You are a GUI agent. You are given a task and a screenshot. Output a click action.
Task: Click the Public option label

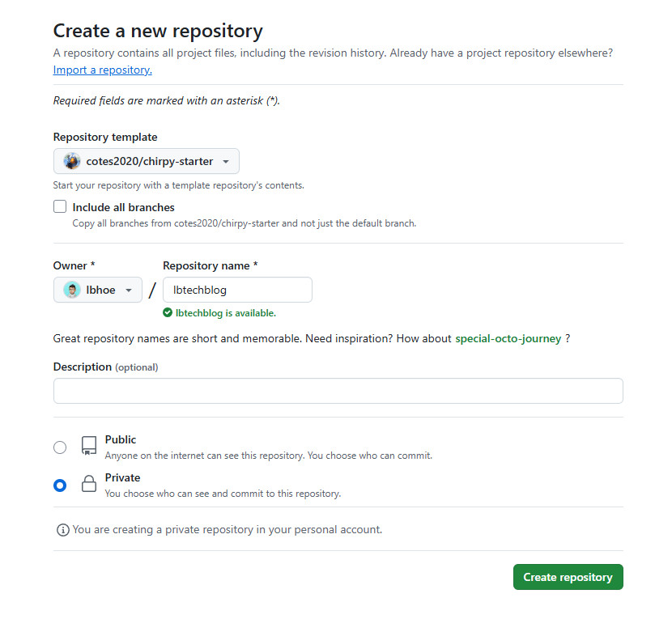(x=121, y=439)
